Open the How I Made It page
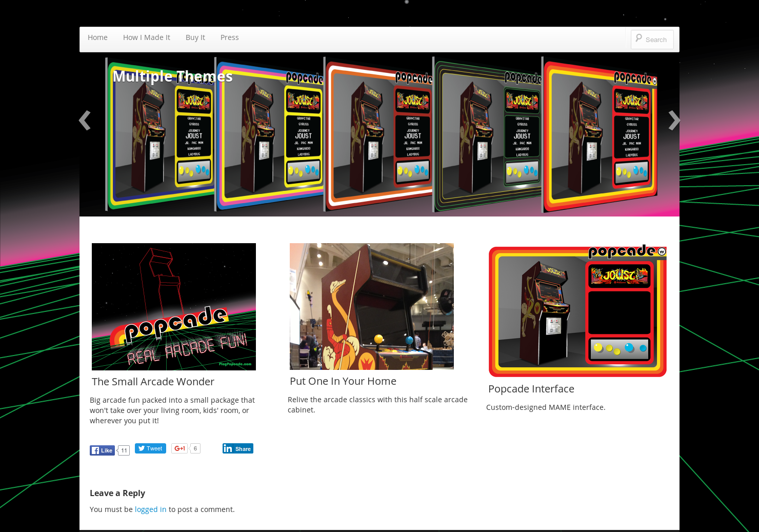 tap(147, 37)
